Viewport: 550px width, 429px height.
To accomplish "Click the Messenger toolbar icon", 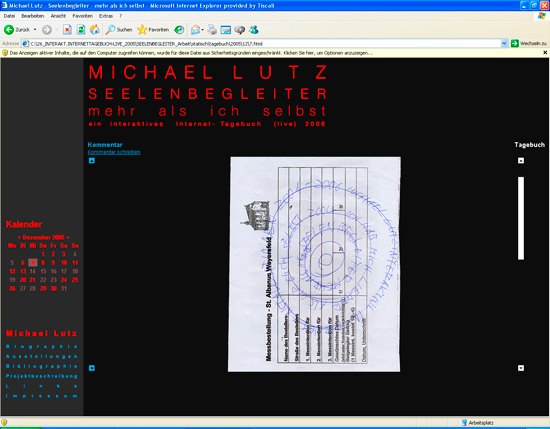I will (254, 30).
